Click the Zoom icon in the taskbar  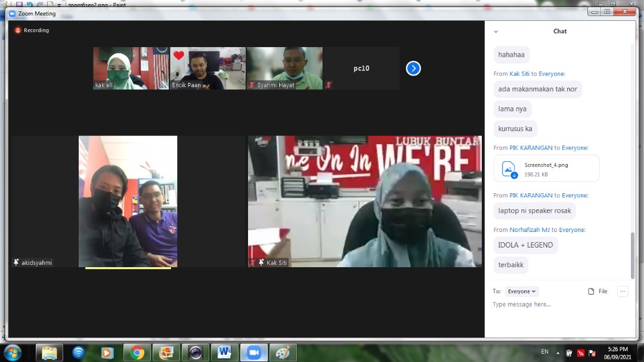[253, 352]
